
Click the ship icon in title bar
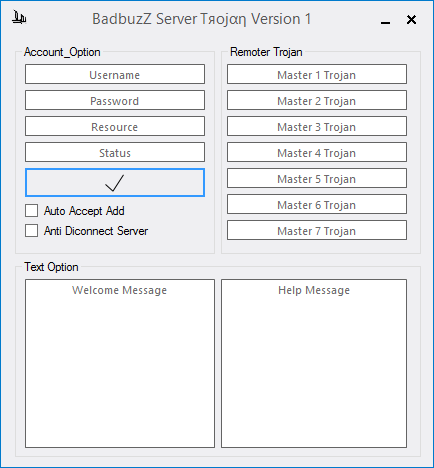[19, 18]
